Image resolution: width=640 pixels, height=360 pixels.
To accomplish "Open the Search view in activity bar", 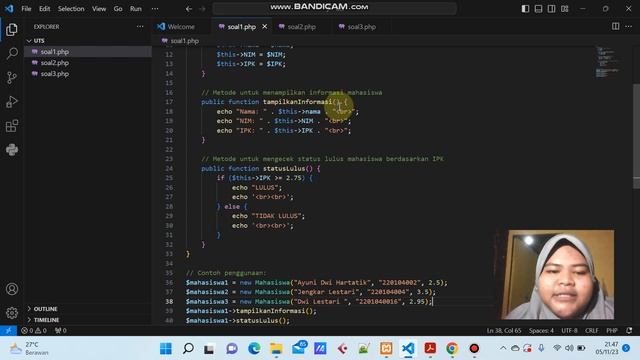I will [12, 53].
